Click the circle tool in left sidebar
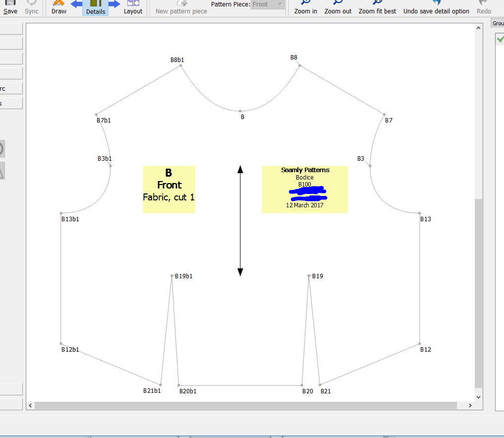504x438 pixels. (x=1, y=148)
